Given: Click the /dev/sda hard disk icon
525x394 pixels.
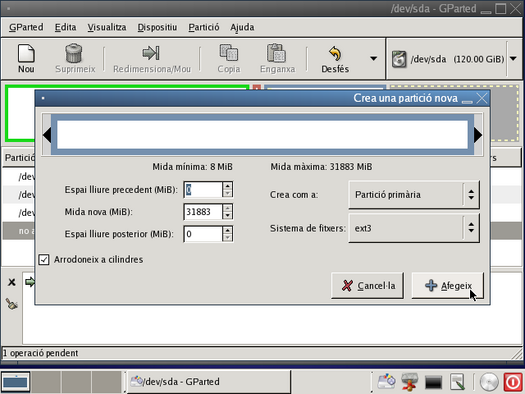Looking at the screenshot, I should tap(399, 59).
